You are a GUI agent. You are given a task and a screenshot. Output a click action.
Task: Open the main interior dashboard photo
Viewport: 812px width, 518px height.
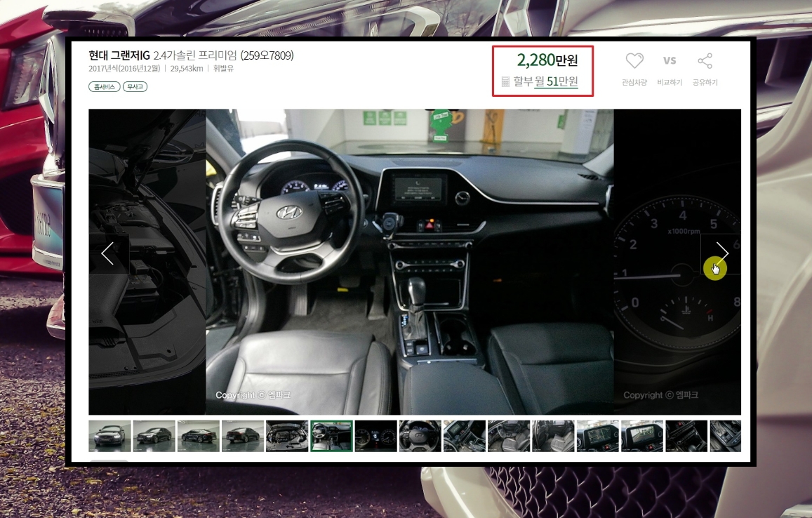pyautogui.click(x=410, y=262)
